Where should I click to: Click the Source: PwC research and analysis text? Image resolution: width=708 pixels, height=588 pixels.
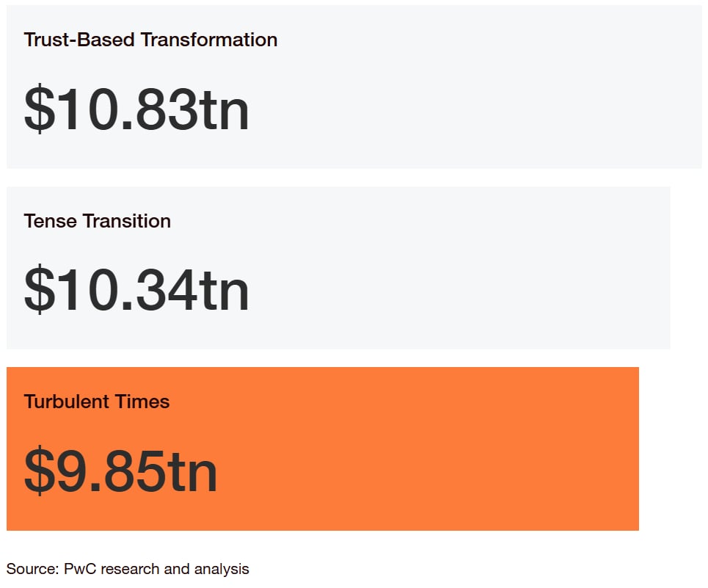tap(128, 569)
